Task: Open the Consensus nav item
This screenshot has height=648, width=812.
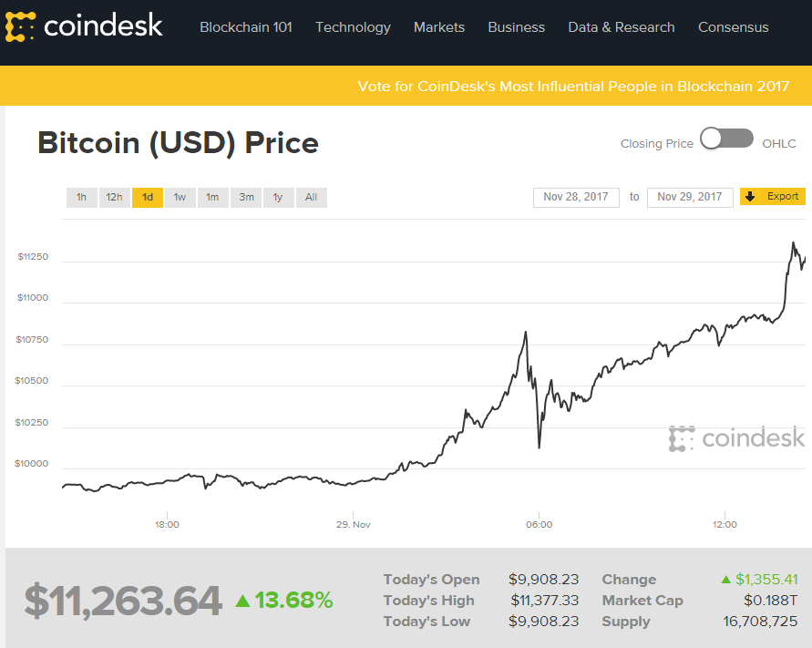Action: [x=734, y=27]
